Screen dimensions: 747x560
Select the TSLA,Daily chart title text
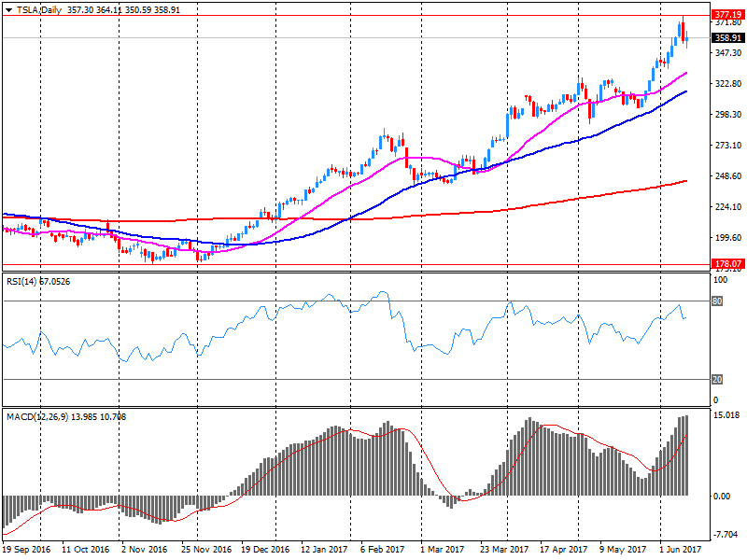(39, 10)
